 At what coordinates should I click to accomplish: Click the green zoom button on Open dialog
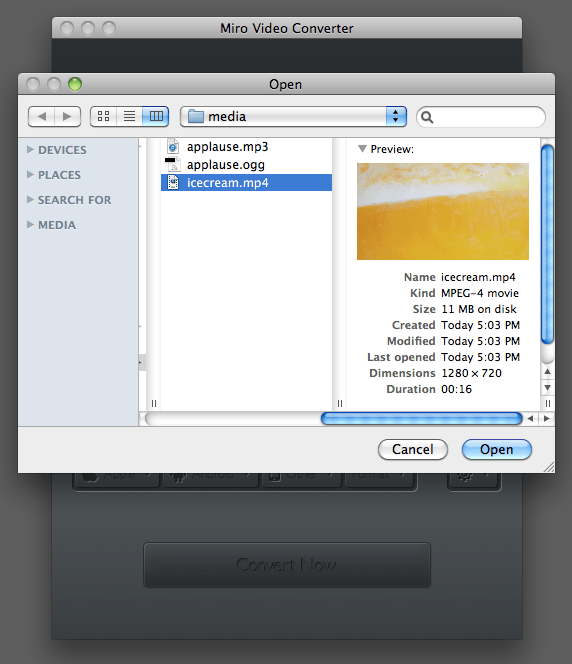pyautogui.click(x=75, y=84)
